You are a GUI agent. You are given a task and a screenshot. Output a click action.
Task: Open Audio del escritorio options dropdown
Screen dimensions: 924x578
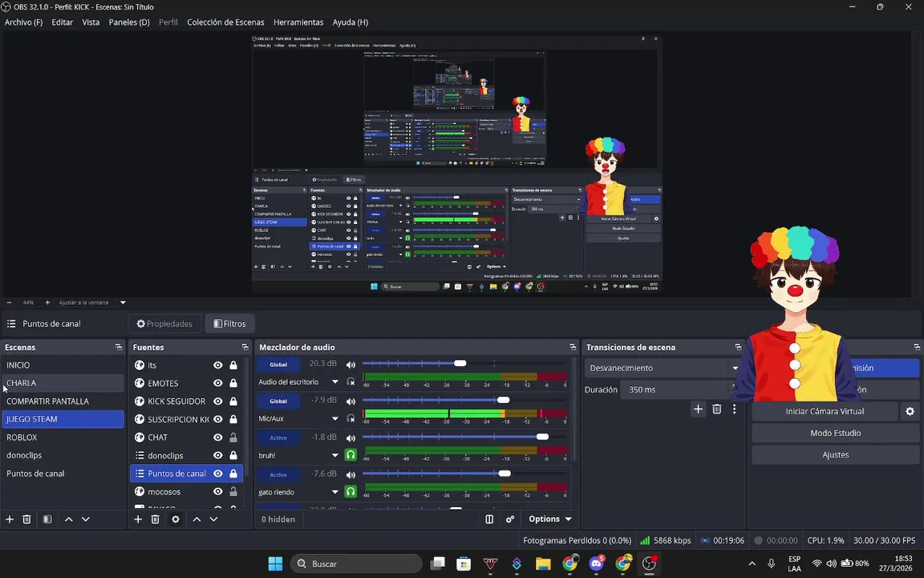click(x=334, y=381)
